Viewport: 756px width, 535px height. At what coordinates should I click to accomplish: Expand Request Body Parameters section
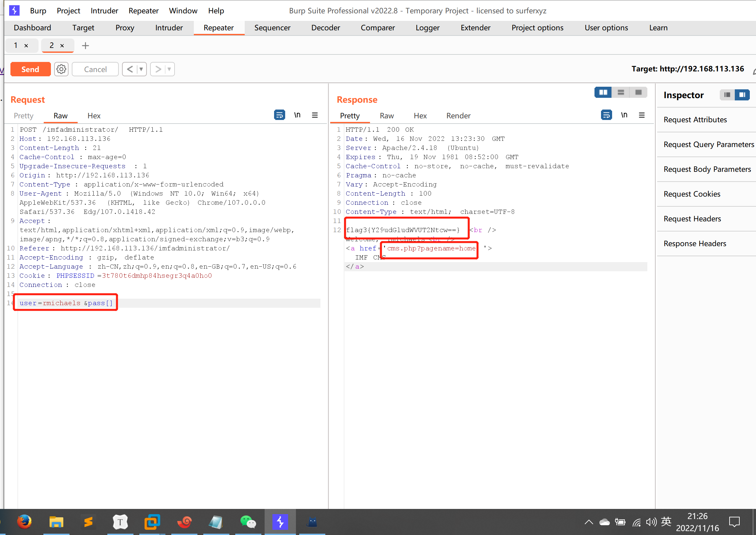[707, 169]
